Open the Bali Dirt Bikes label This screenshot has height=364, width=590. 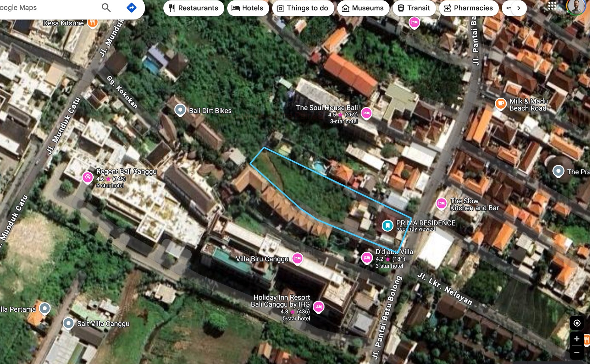(x=210, y=111)
